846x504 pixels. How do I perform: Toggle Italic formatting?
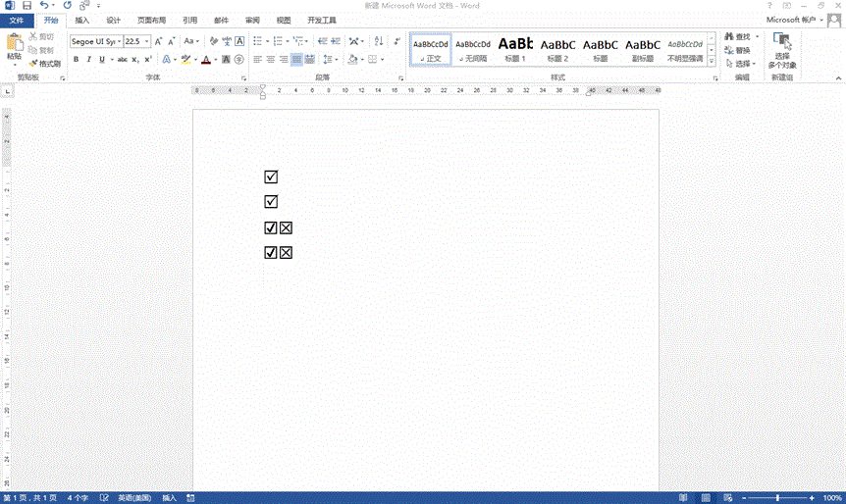coord(88,60)
